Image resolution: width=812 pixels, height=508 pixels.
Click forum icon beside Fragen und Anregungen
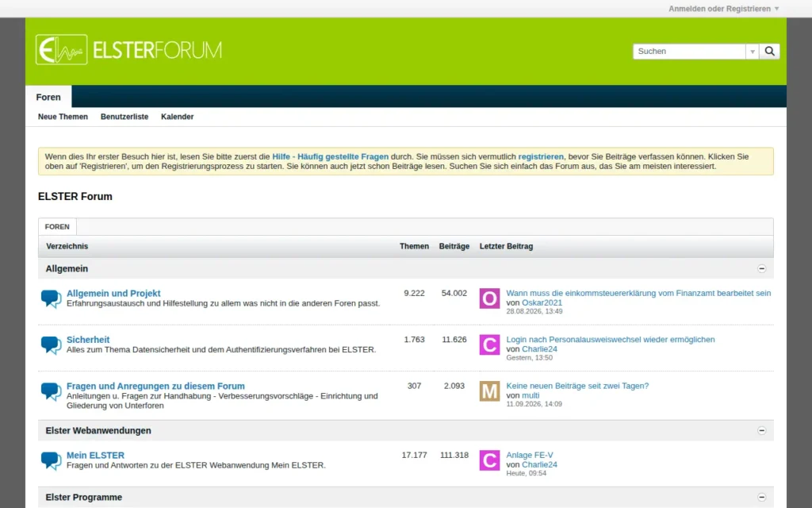click(x=51, y=391)
